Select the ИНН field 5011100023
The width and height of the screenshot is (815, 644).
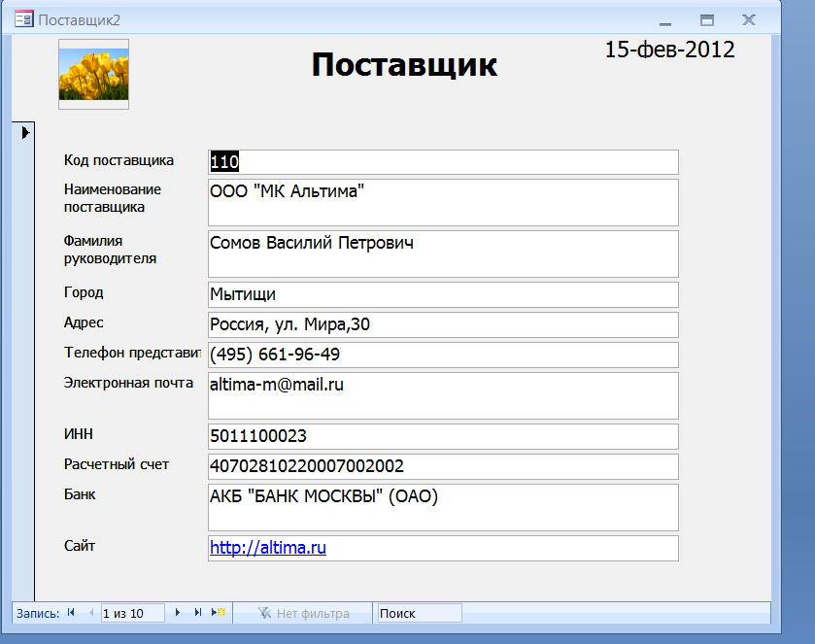click(x=443, y=436)
